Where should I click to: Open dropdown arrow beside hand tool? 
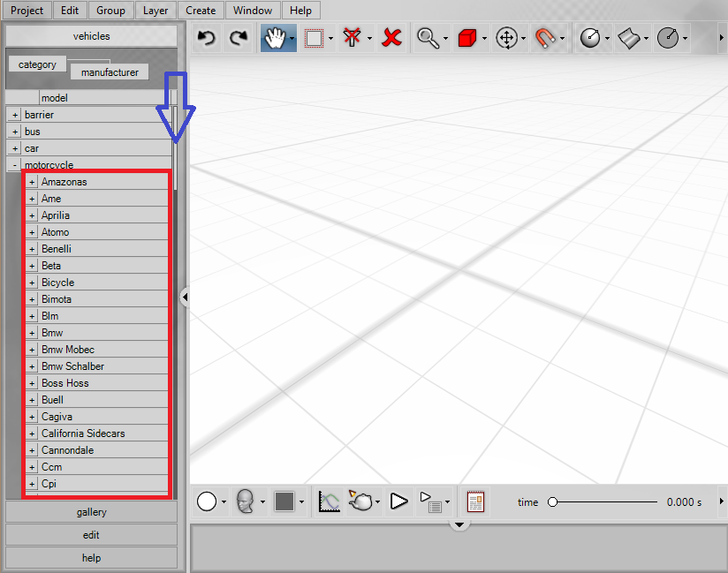[292, 38]
